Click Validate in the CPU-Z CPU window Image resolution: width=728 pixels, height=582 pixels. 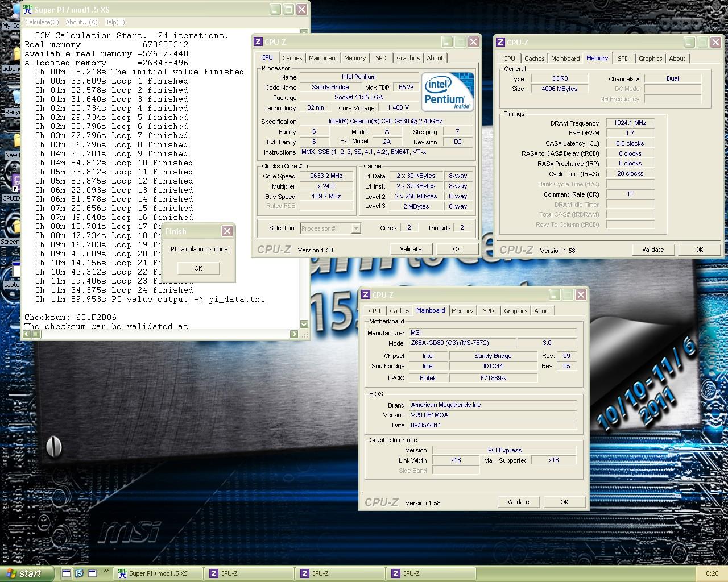411,249
